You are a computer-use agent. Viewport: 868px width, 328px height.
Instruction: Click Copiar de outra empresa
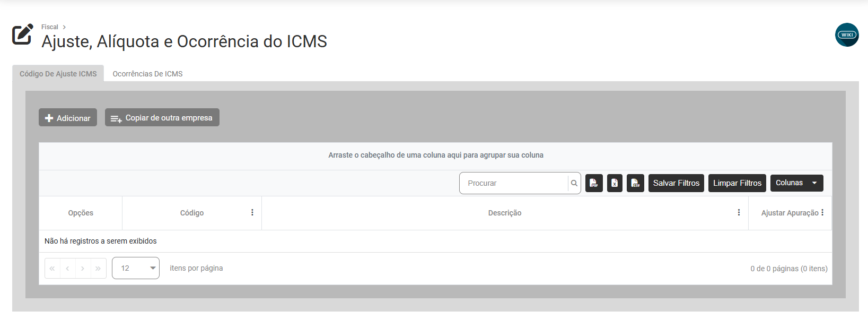[162, 118]
